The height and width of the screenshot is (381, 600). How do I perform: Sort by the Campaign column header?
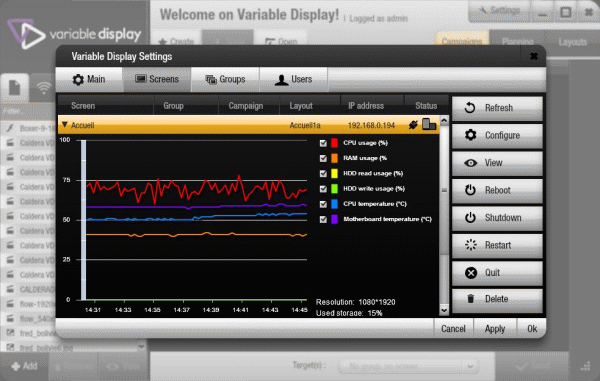(x=249, y=106)
